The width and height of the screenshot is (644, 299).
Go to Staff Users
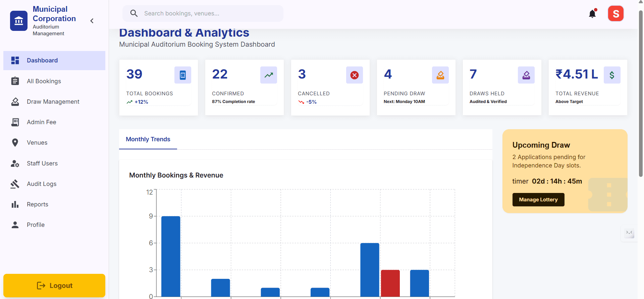54,163
